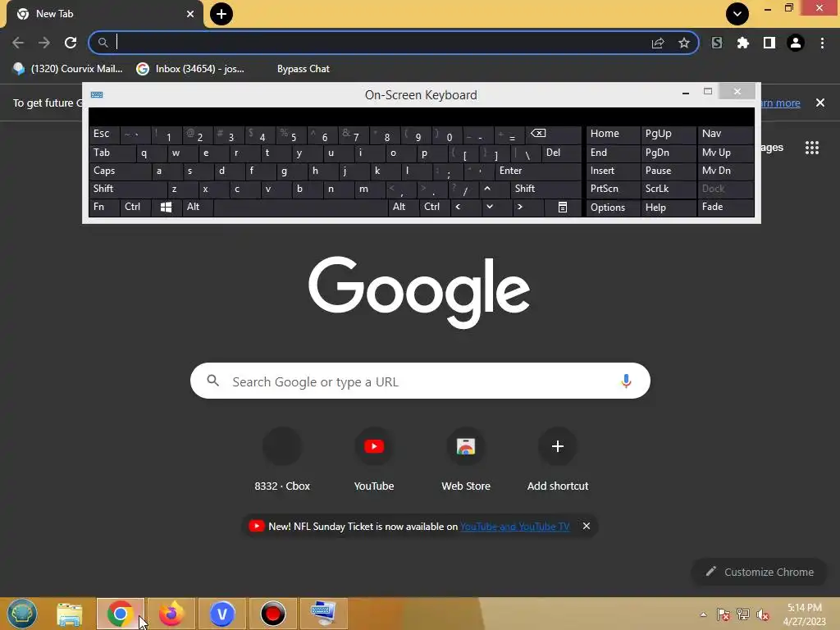Screen dimensions: 840x630
Task: Click the Fade key on on-screen keyboard
Action: click(725, 208)
